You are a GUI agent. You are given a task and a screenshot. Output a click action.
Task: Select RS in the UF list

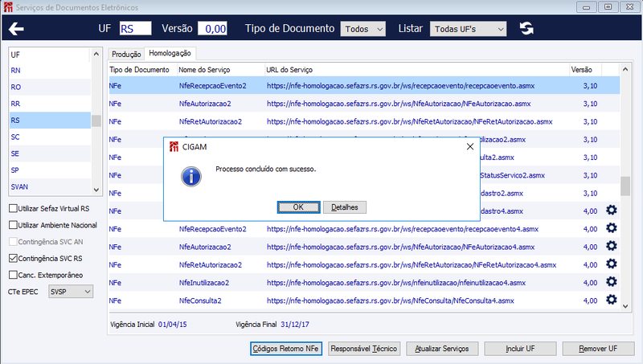pos(50,120)
